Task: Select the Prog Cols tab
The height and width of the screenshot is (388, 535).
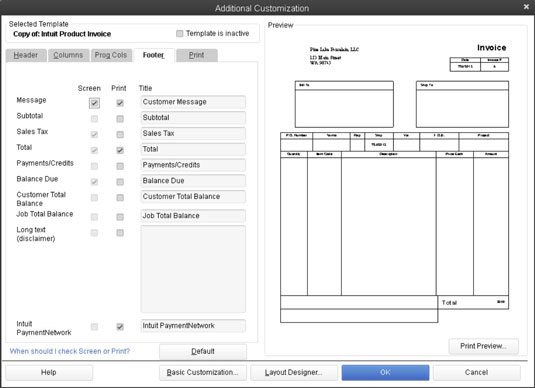Action: coord(111,55)
